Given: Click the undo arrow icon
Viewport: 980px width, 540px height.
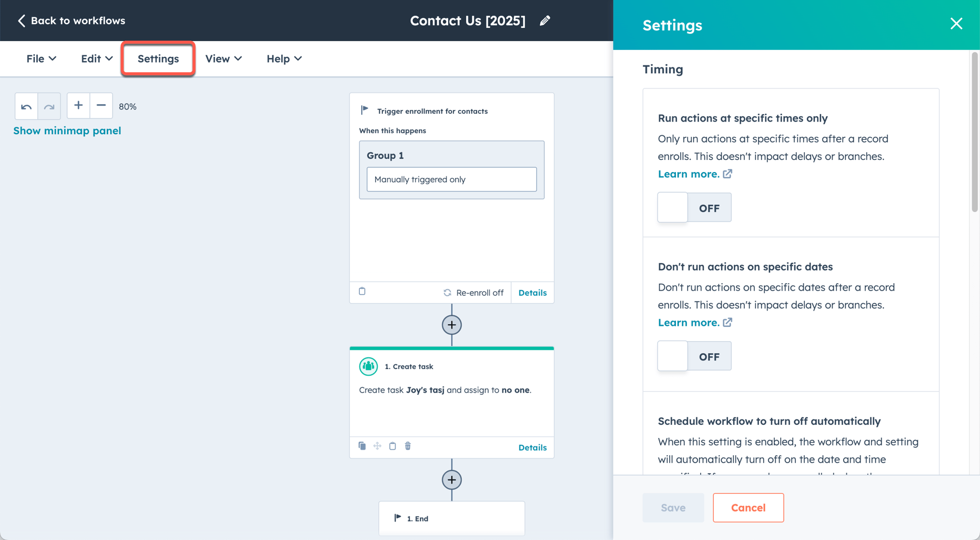Looking at the screenshot, I should point(26,106).
